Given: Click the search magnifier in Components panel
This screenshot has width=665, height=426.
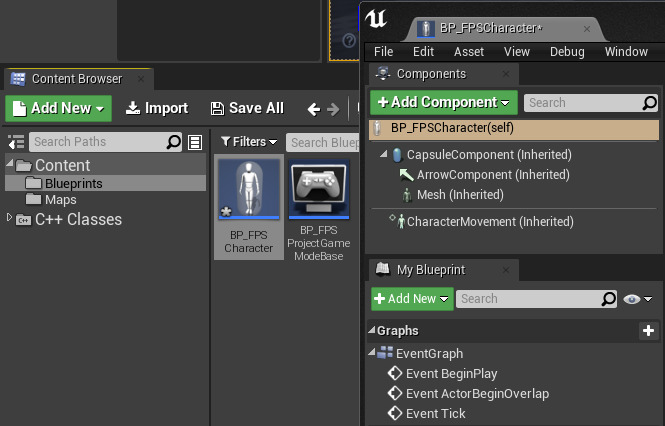Looking at the screenshot, I should 650,102.
